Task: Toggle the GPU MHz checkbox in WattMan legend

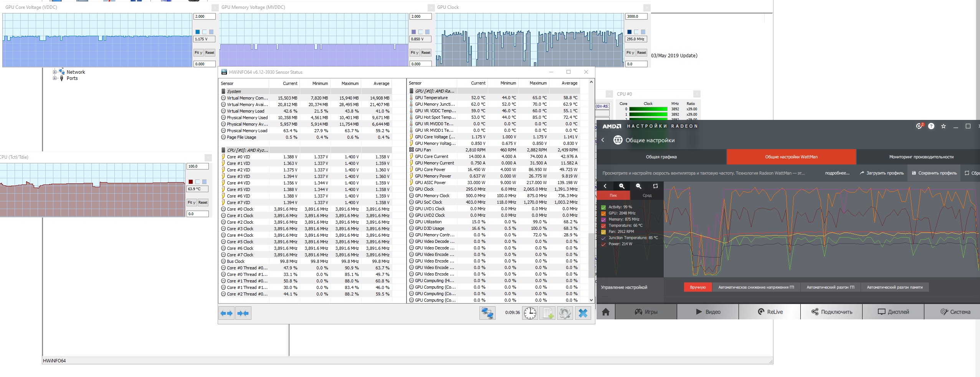Action: [x=603, y=213]
